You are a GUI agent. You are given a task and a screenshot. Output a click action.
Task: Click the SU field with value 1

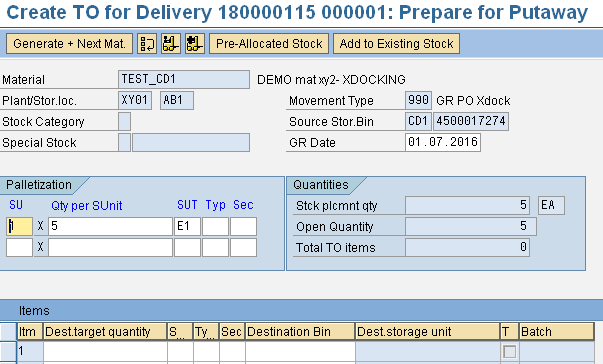tap(19, 226)
